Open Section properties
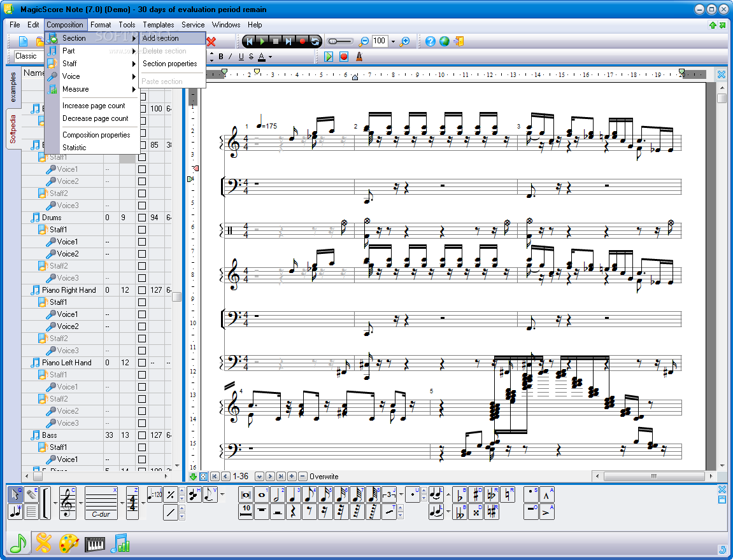The width and height of the screenshot is (733, 560). 173,64
